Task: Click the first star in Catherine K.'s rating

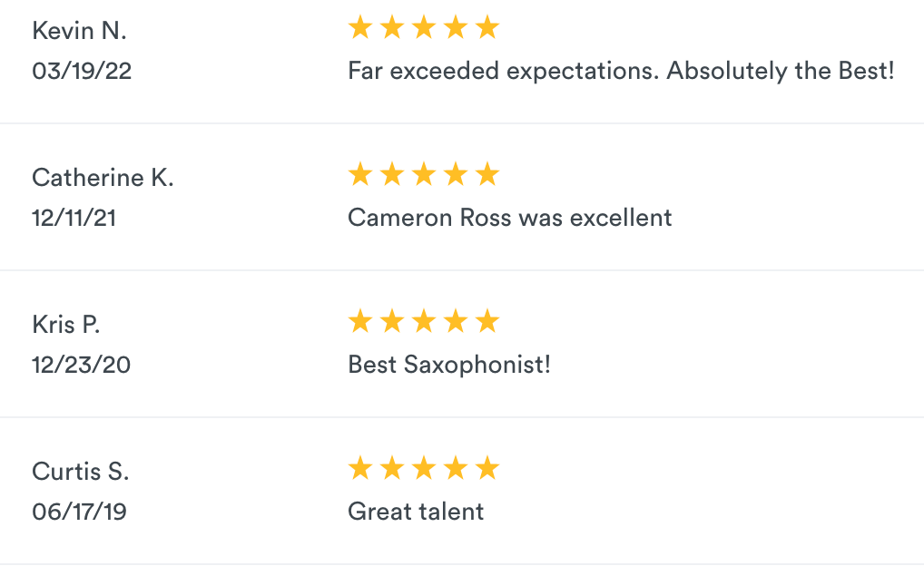Action: [360, 174]
